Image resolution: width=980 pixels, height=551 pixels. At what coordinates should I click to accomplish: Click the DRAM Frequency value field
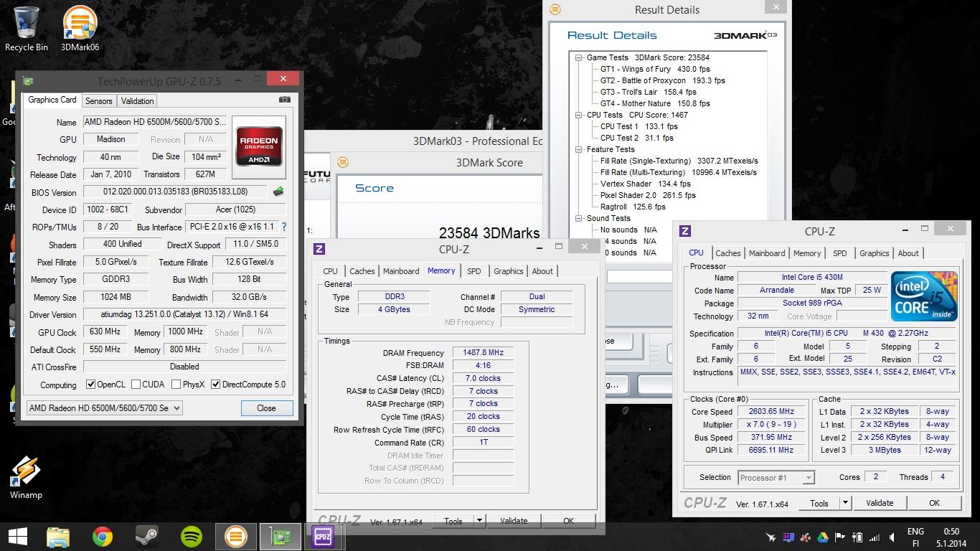[483, 353]
